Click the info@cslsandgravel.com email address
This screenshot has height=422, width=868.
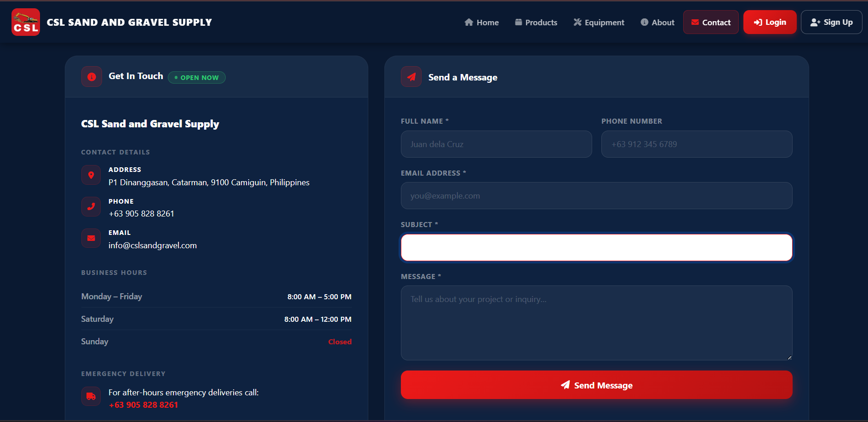[x=152, y=245]
